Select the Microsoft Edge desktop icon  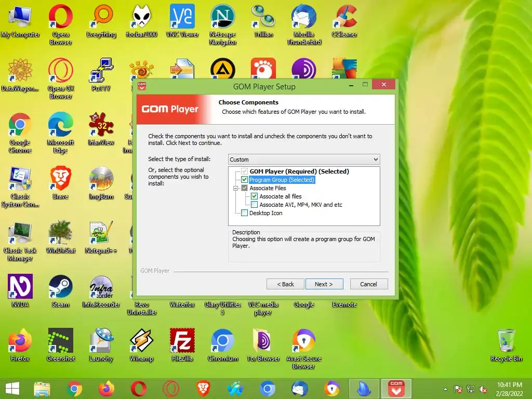pos(60,132)
